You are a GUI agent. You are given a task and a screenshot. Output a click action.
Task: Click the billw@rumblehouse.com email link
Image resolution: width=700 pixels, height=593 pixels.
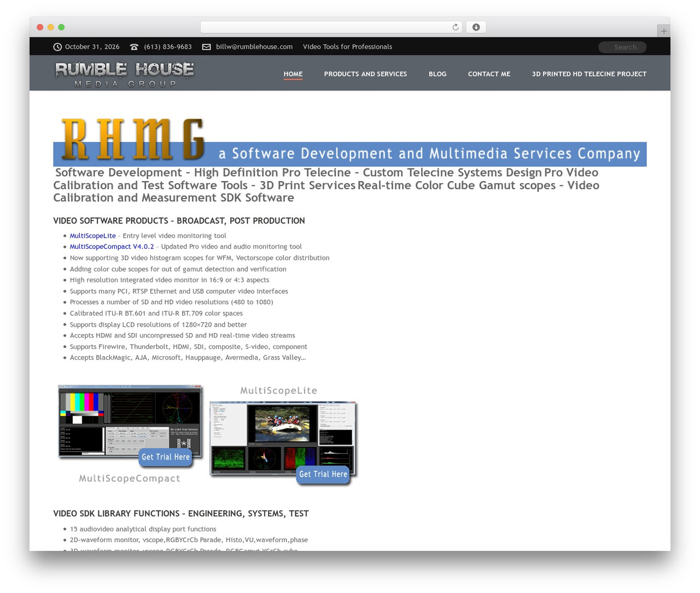pos(254,47)
